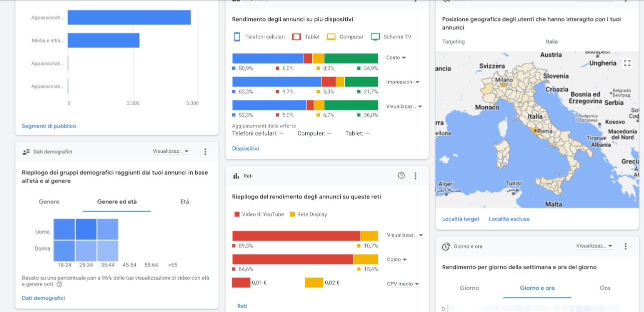Expand the map to fullscreen
644x312 pixels.
pyautogui.click(x=627, y=63)
